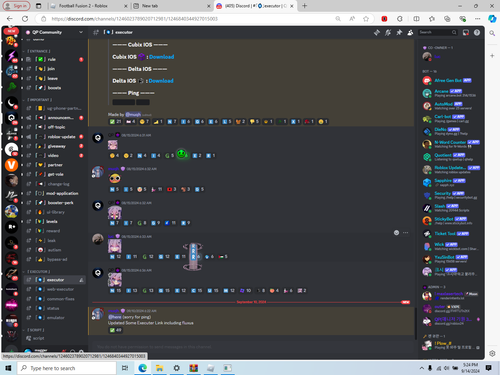
Task: Go back with browser back arrow
Action: click(x=10, y=19)
